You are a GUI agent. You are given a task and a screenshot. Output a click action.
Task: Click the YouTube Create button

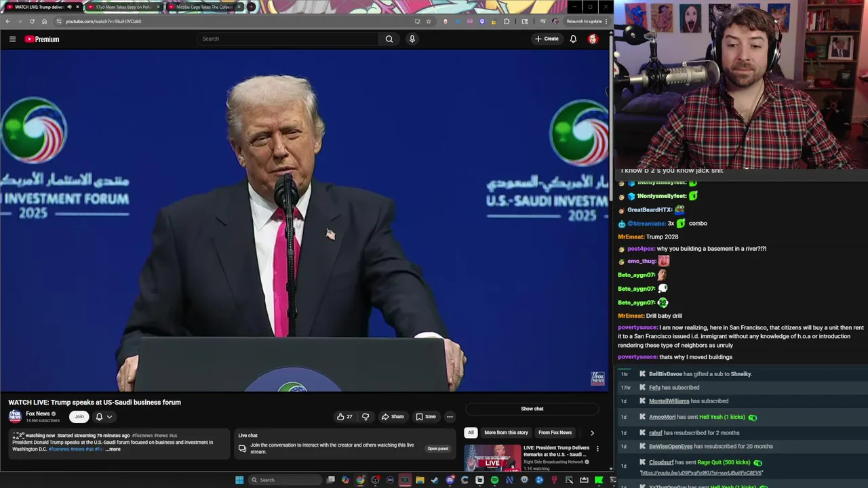click(547, 39)
